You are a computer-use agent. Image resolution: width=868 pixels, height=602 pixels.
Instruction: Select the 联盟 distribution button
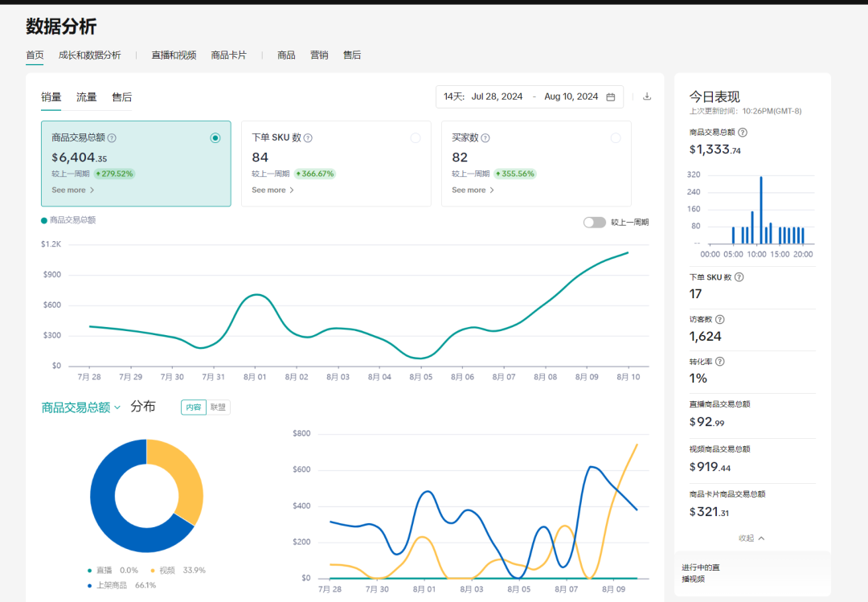[218, 407]
